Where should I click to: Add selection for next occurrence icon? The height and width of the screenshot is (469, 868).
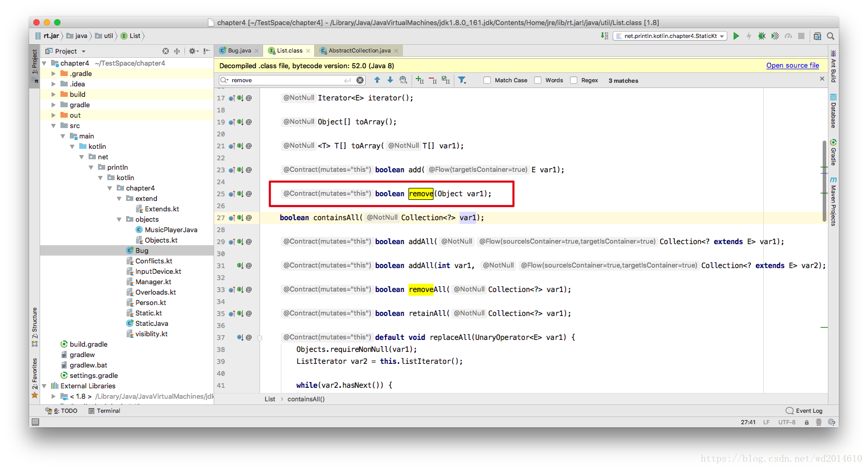419,80
